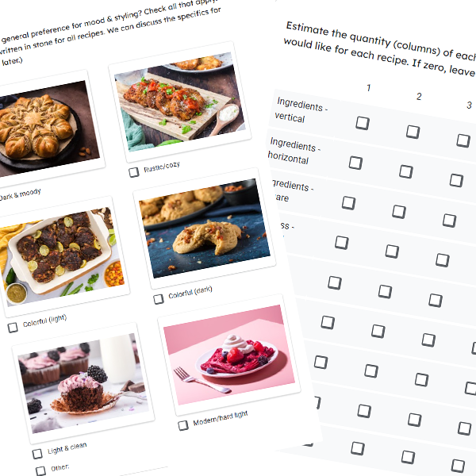Select the cookie photo on dark background
The height and width of the screenshot is (476, 476).
205,228
